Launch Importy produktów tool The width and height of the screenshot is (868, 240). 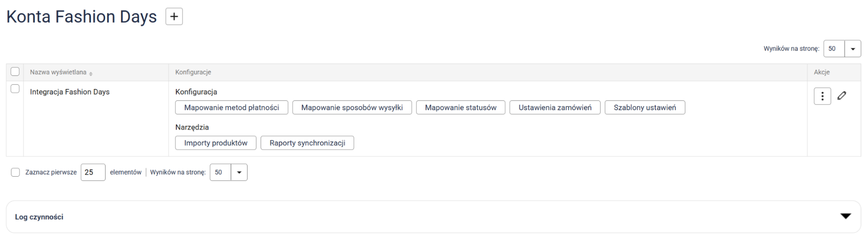[x=215, y=143]
